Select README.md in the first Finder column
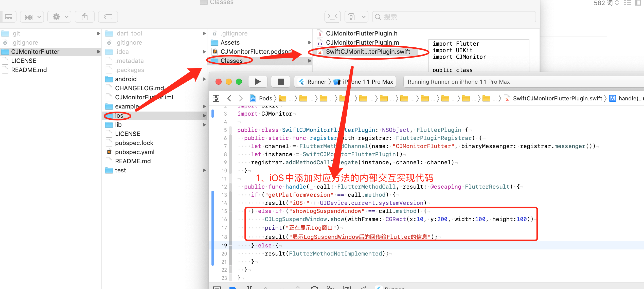644x289 pixels. coord(51,70)
